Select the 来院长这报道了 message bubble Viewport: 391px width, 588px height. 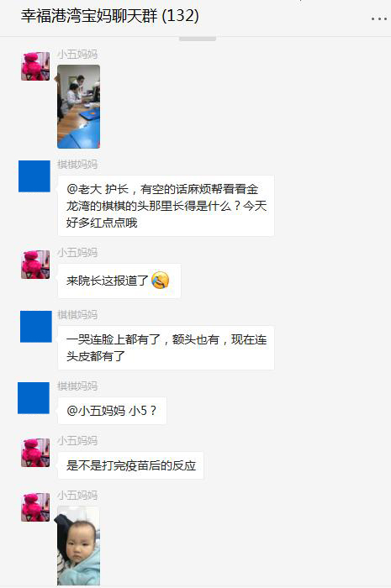pyautogui.click(x=119, y=281)
